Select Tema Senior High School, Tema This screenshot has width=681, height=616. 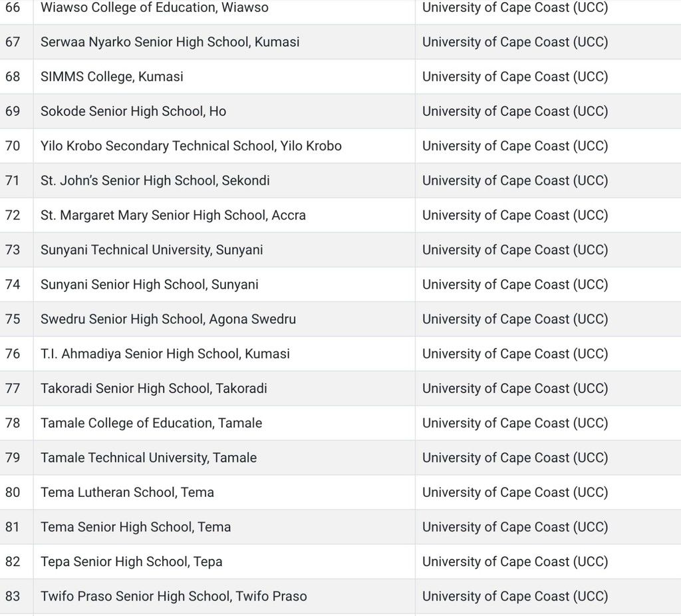136,526
